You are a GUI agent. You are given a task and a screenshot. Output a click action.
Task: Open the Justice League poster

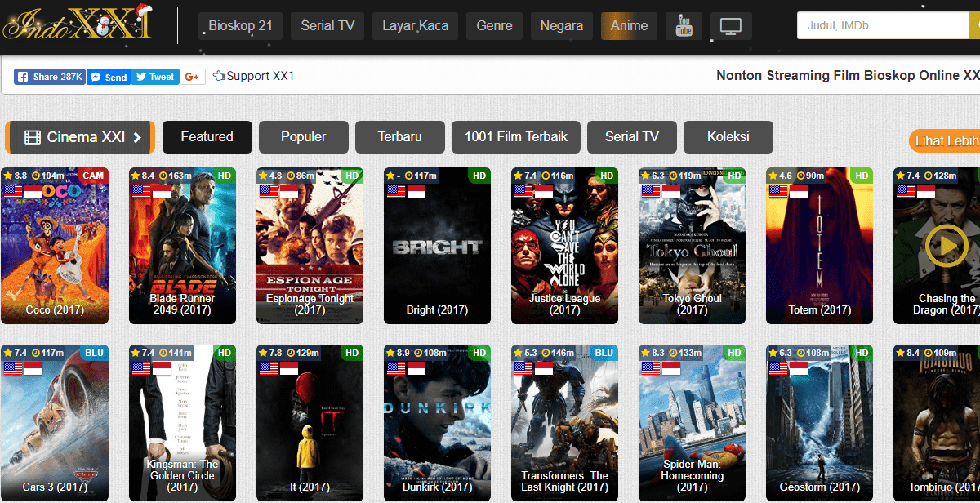point(564,246)
